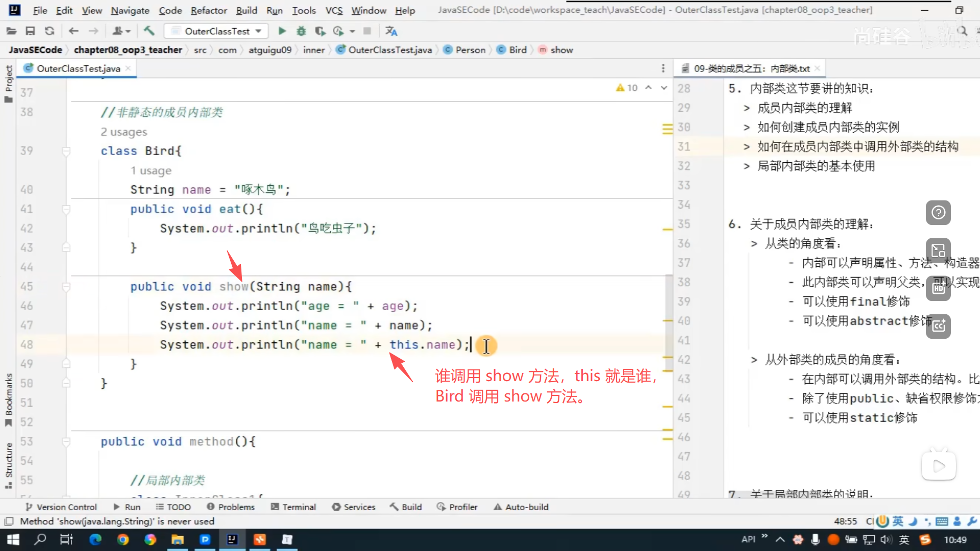Click the Save All icon
The image size is (980, 551).
coord(30,31)
